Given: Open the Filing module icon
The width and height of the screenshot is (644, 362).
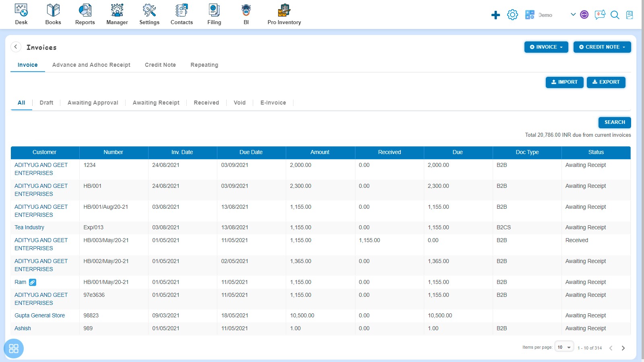Looking at the screenshot, I should (214, 10).
